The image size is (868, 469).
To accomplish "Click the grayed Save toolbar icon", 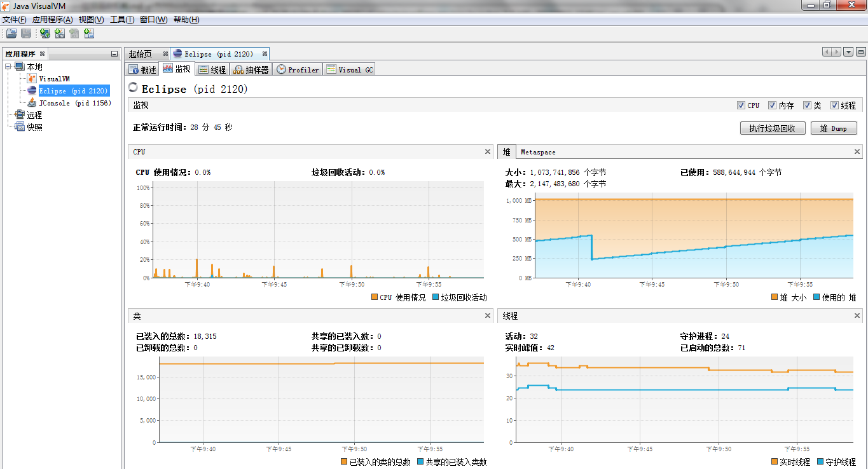I will (x=26, y=34).
